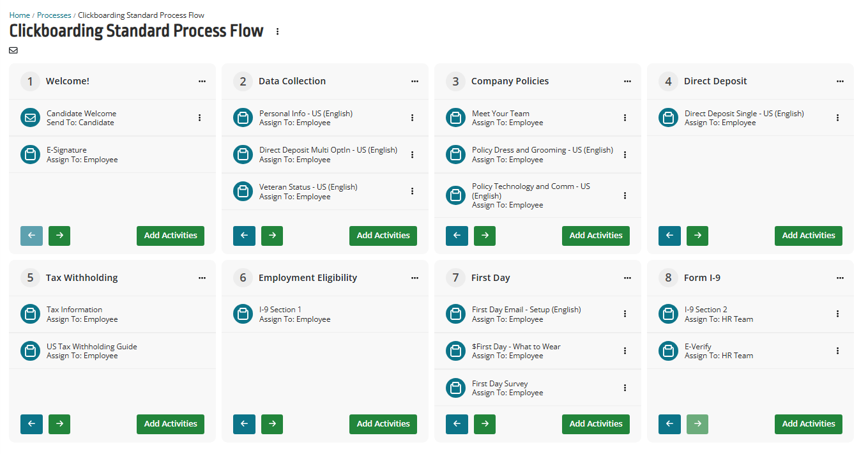Add Activities to Data Collection step

[x=383, y=236]
